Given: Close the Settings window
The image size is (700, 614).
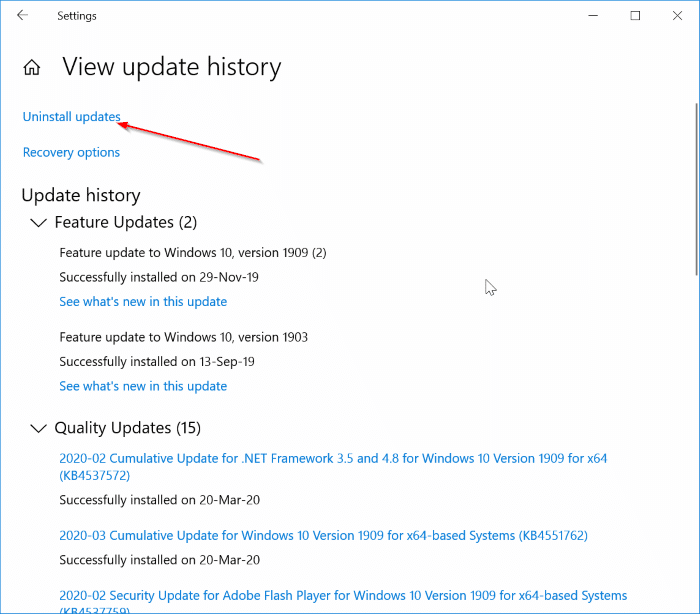Looking at the screenshot, I should pos(677,16).
